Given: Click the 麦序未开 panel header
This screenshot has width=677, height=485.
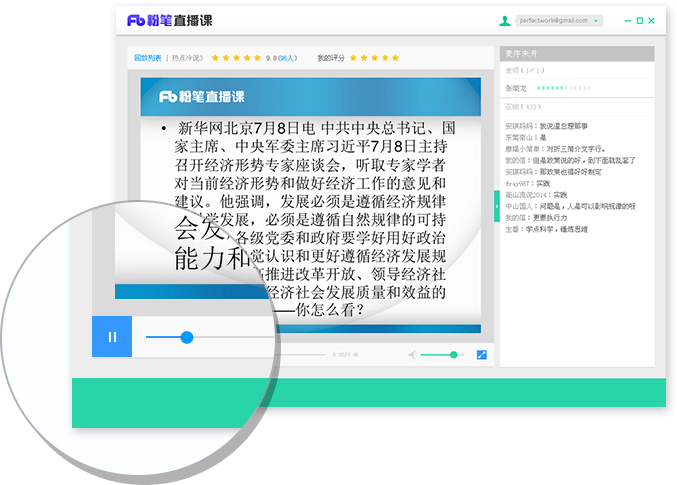Looking at the screenshot, I should pos(577,54).
